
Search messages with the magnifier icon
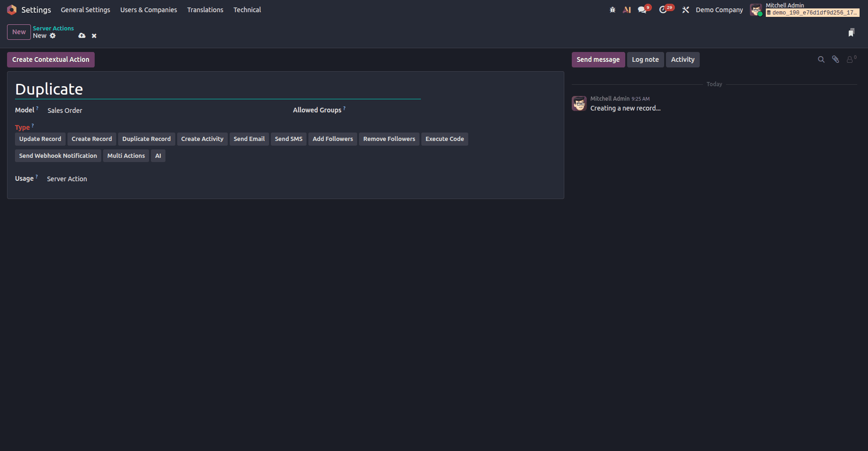[821, 59]
